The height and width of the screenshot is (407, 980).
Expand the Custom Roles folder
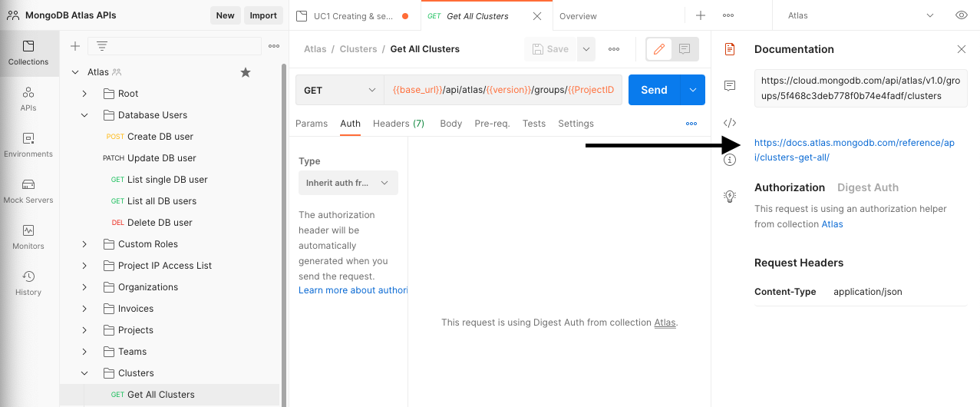click(85, 244)
